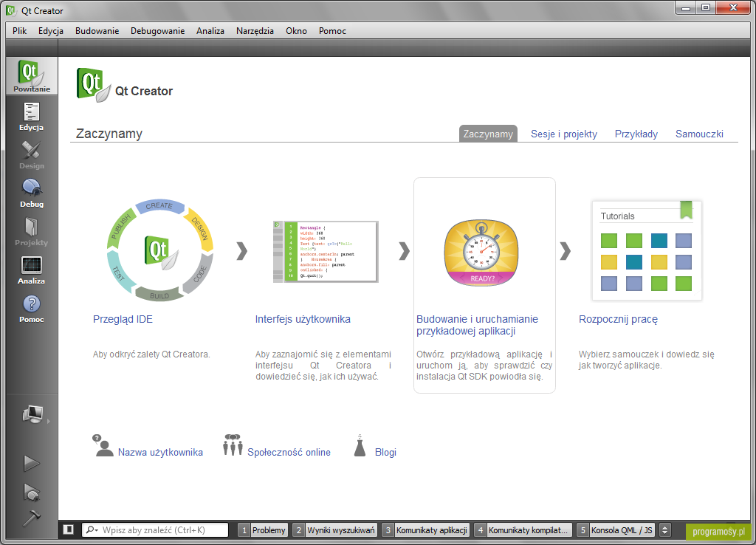Image resolution: width=756 pixels, height=545 pixels.
Task: Click the READY stopwatch icon
Action: (x=481, y=254)
